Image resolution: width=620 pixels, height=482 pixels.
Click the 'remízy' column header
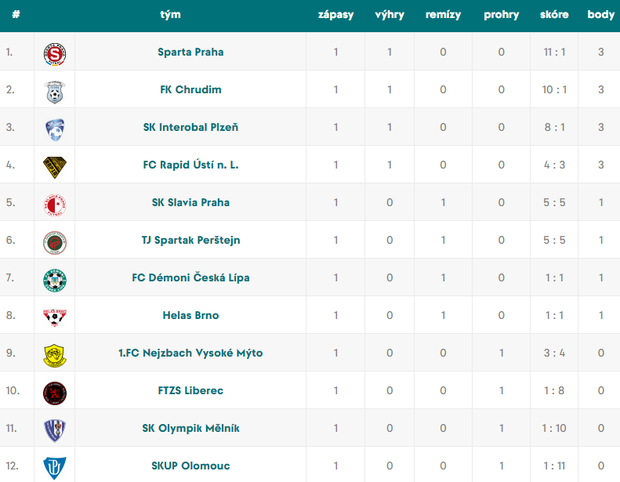(443, 15)
